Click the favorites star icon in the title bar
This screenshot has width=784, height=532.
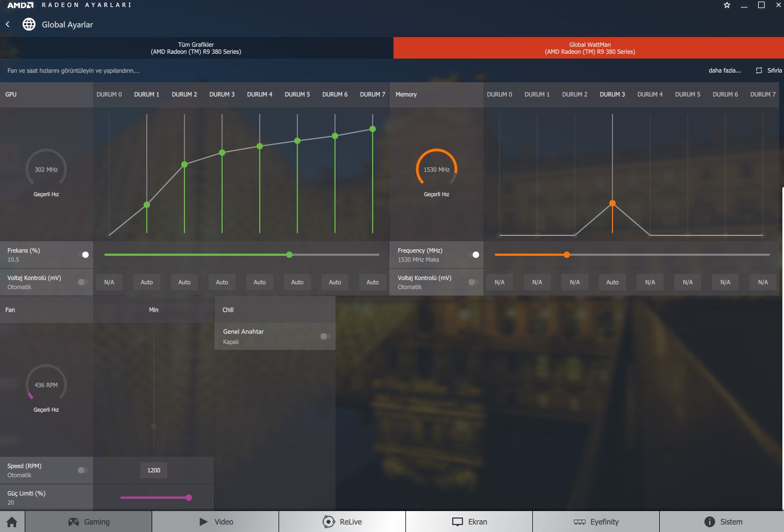pos(727,5)
